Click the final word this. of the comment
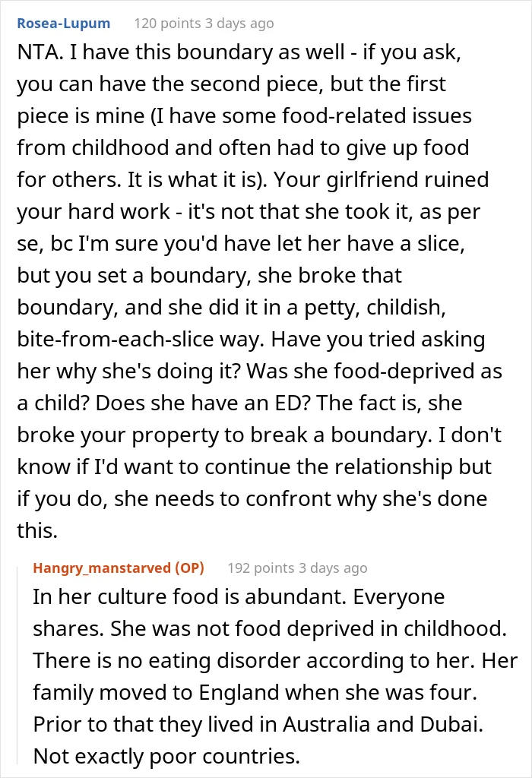532x778 pixels. pyautogui.click(x=37, y=530)
